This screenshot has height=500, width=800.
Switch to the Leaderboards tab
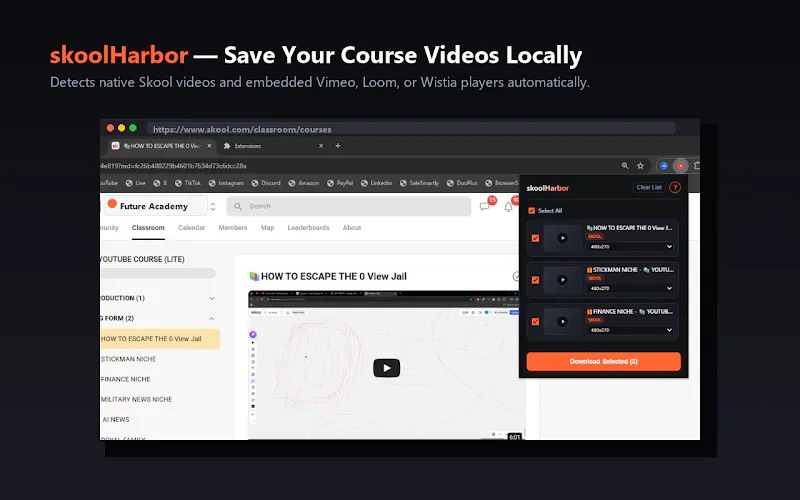tap(308, 228)
